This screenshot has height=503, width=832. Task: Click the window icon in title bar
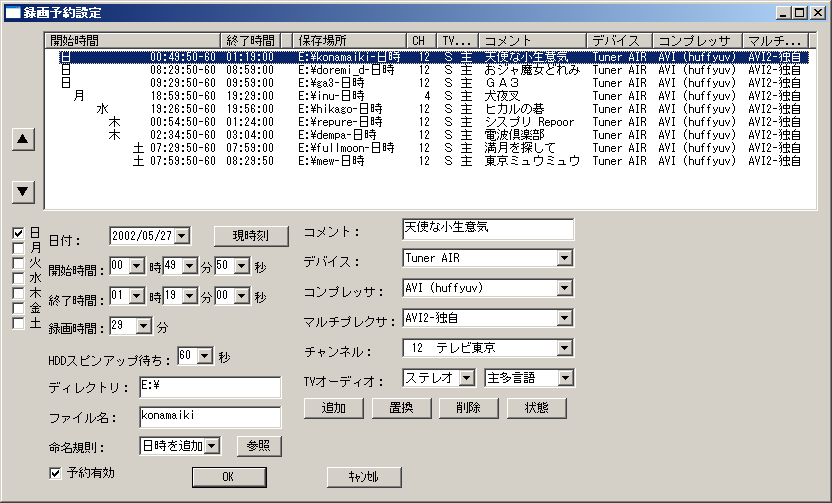pyautogui.click(x=12, y=12)
